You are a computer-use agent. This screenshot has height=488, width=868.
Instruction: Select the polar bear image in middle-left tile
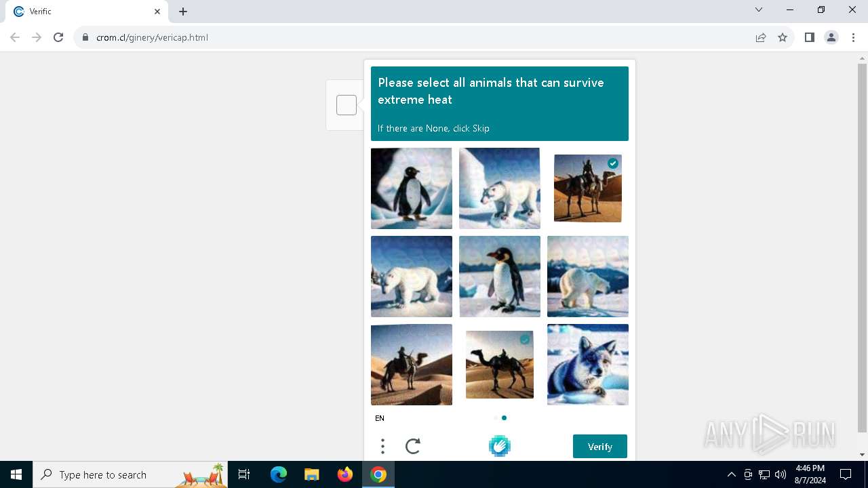pyautogui.click(x=412, y=277)
